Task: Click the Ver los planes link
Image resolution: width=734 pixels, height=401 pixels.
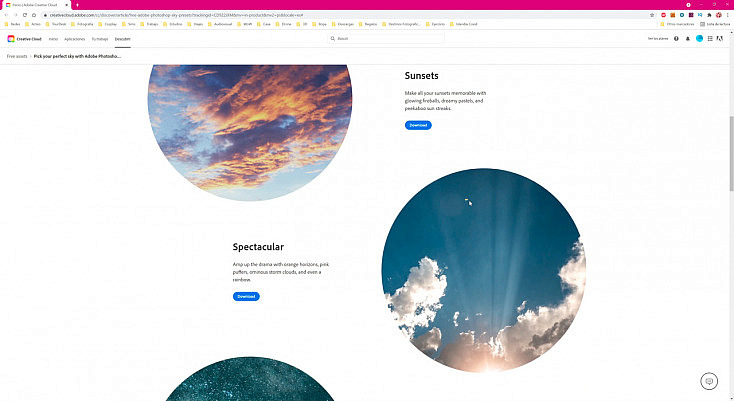Action: 658,38
